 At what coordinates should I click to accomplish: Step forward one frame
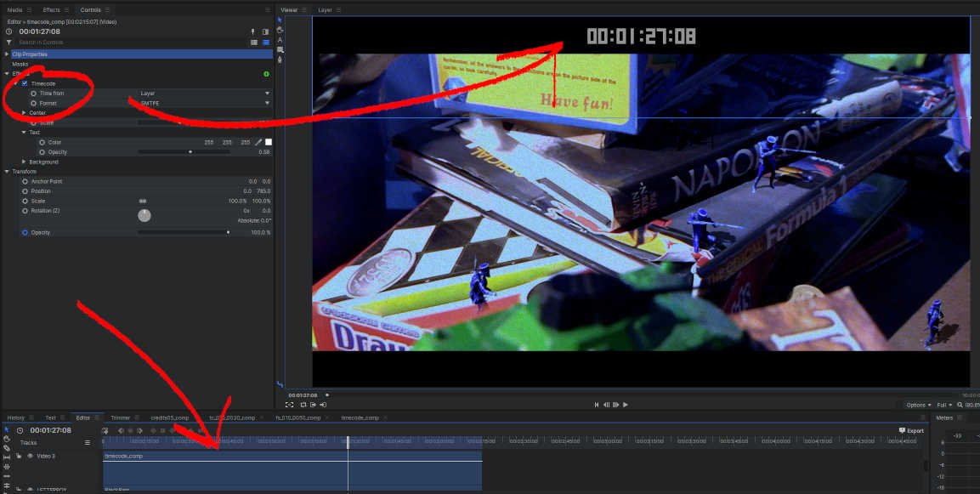[x=616, y=405]
